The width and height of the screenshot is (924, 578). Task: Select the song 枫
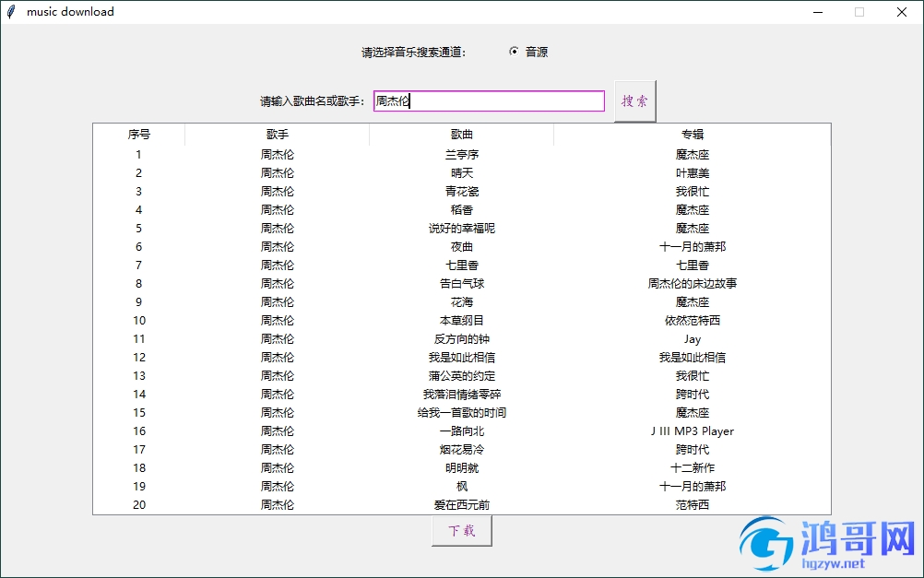(x=461, y=487)
